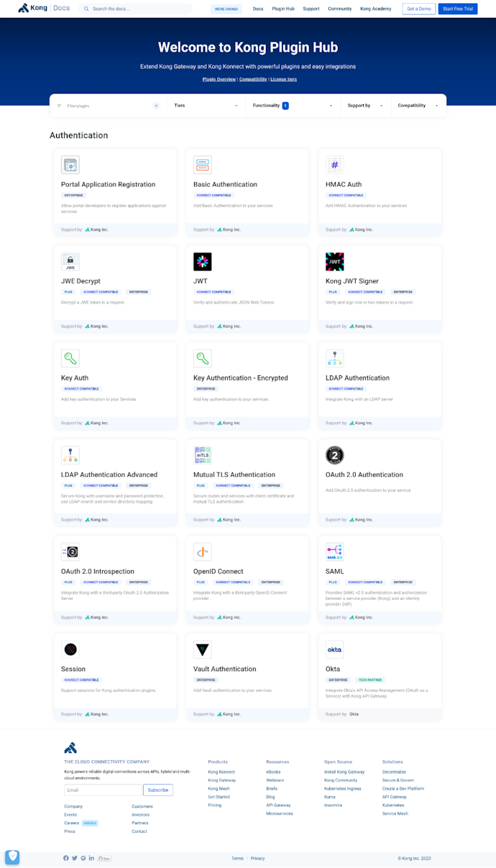Open the Compatibility dropdown
The height and width of the screenshot is (868, 496).
coord(417,105)
